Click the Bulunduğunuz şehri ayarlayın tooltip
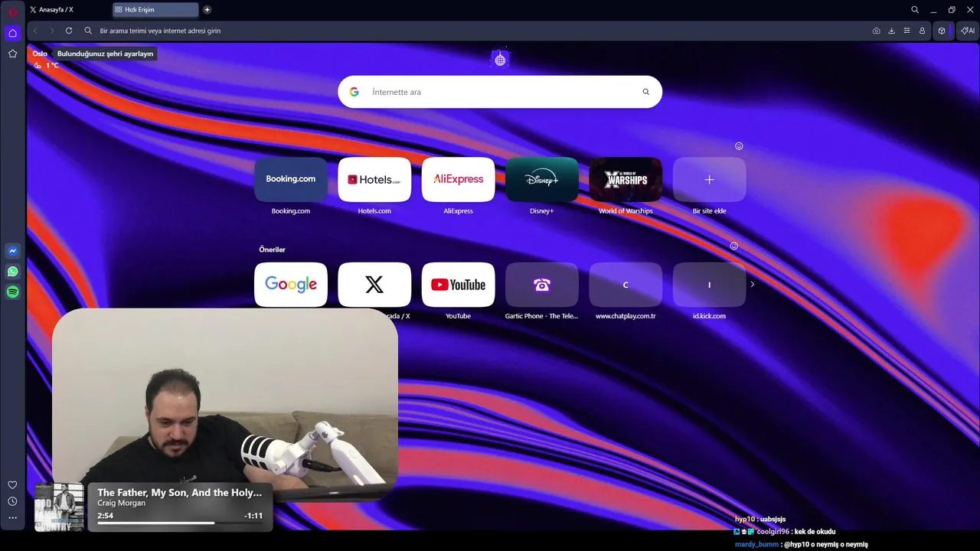980x551 pixels. coord(106,54)
